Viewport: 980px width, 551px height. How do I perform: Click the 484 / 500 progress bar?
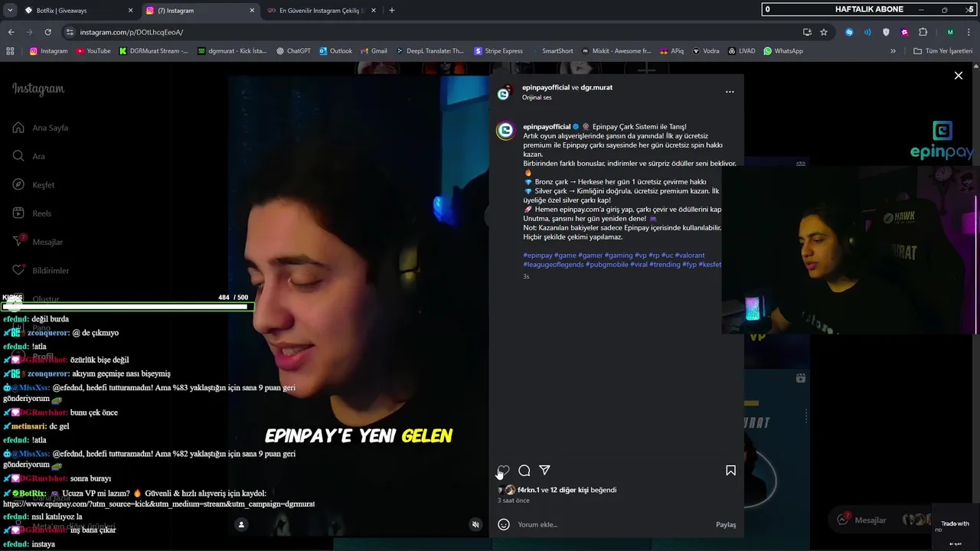coord(126,306)
